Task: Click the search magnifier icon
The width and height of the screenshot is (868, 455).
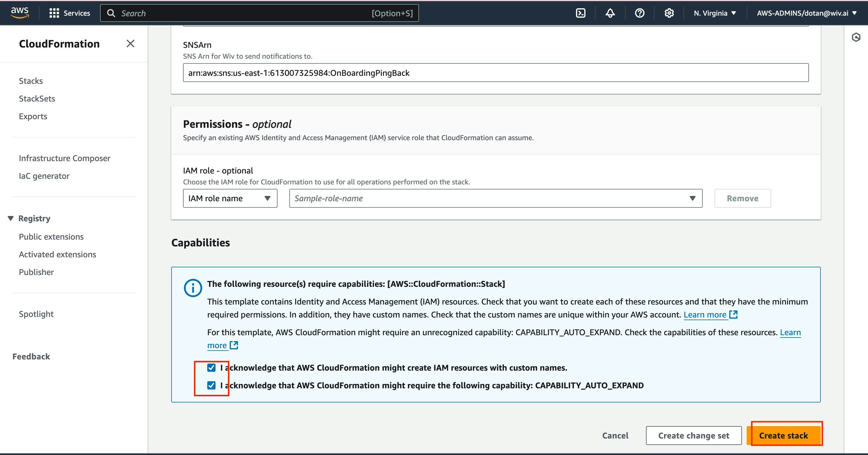Action: (x=111, y=13)
